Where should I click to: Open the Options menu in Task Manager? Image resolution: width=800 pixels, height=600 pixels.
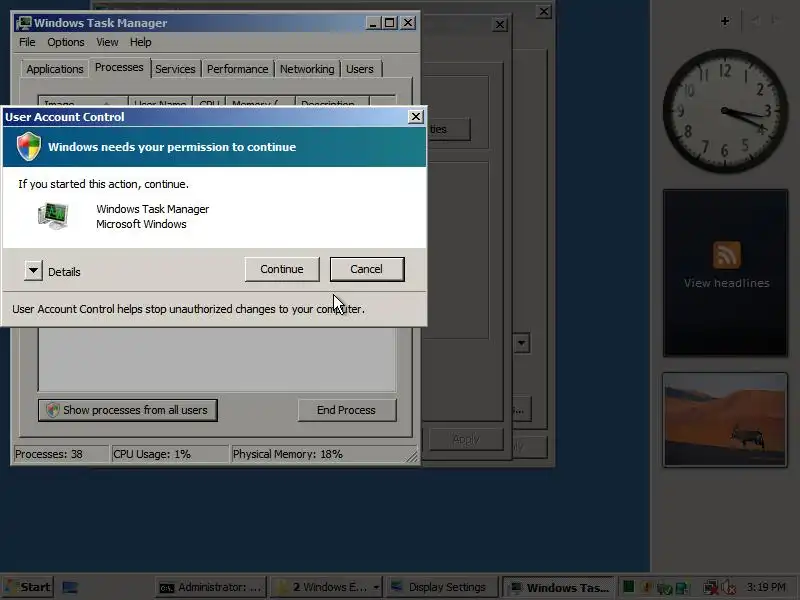coord(66,42)
